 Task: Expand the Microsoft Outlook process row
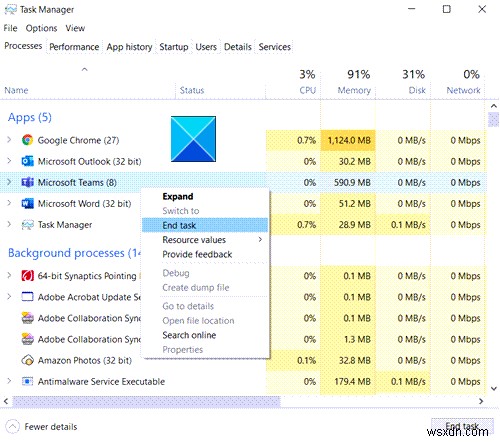pyautogui.click(x=9, y=161)
